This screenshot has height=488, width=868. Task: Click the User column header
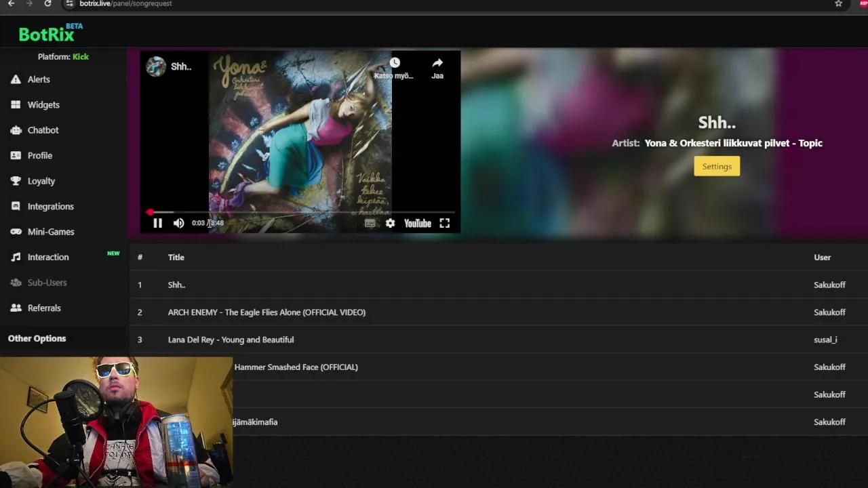coord(822,258)
